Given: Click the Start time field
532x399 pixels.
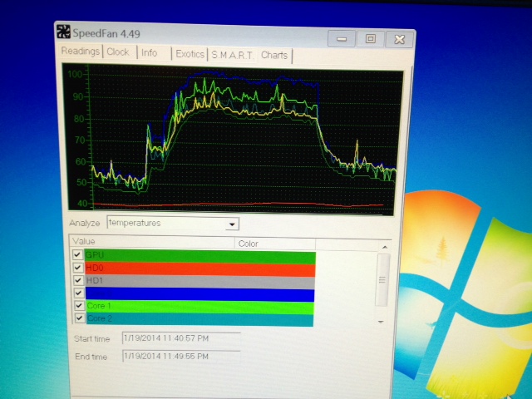Looking at the screenshot, I should pos(181,338).
